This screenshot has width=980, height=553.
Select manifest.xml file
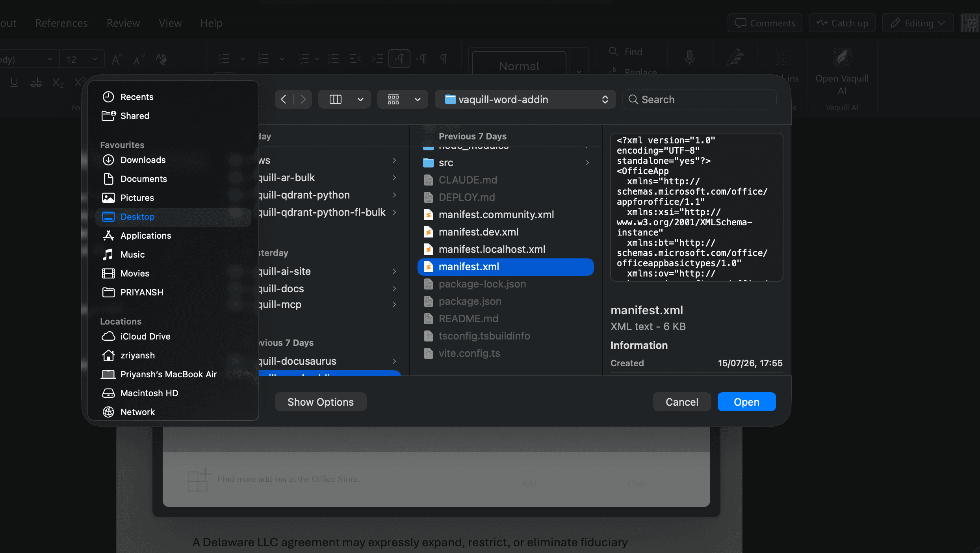(506, 267)
